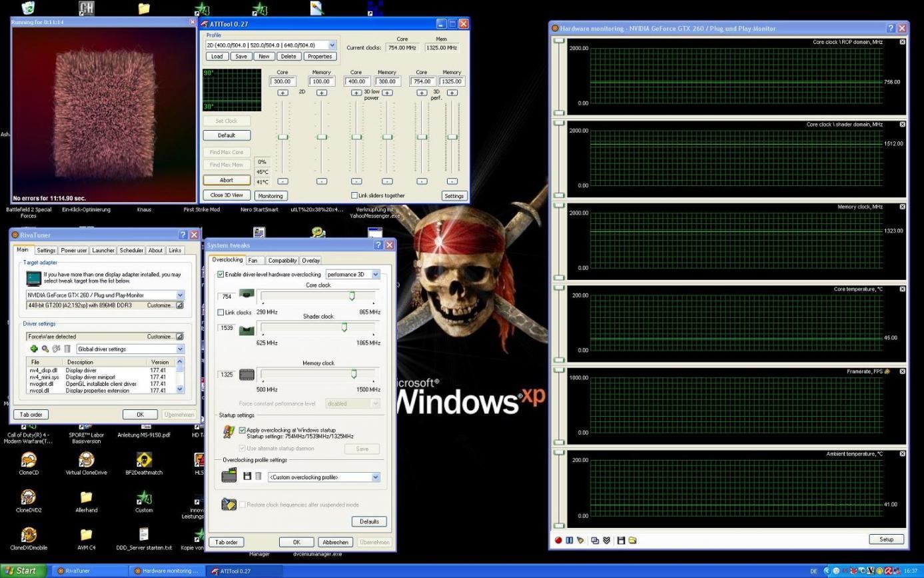924x578 pixels.
Task: Click the blue pause icon in Hardware monitoring
Action: pos(569,540)
